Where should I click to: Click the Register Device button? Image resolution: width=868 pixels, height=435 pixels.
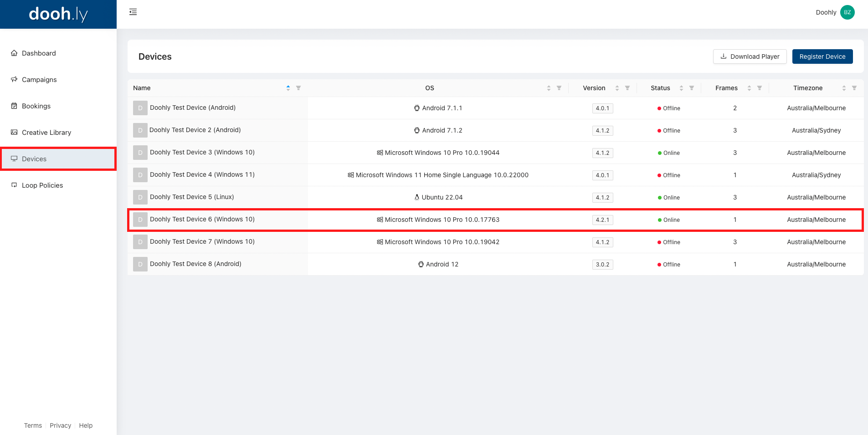[822, 56]
